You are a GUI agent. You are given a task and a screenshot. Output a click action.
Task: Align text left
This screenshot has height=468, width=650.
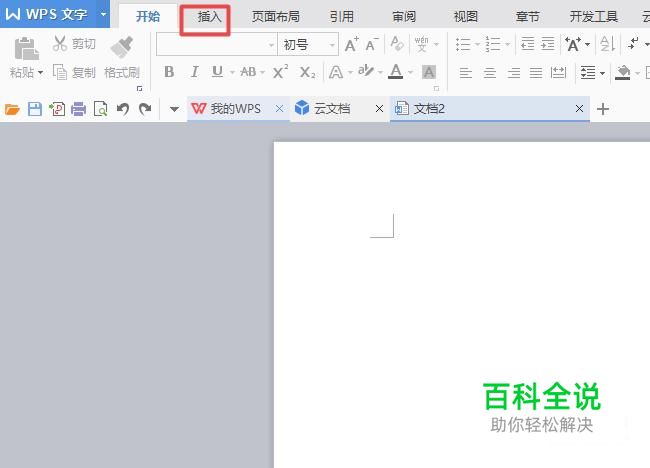[x=466, y=73]
